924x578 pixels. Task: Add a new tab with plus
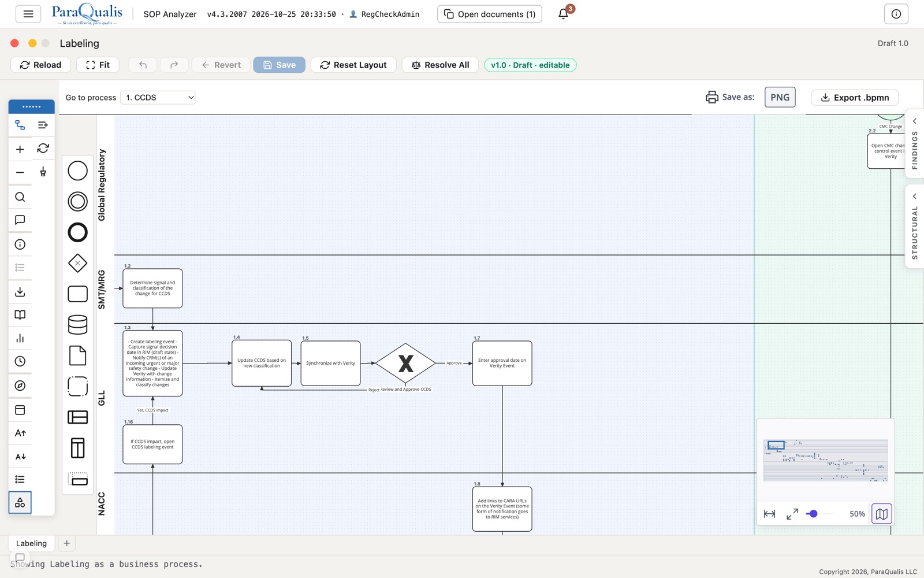[66, 543]
